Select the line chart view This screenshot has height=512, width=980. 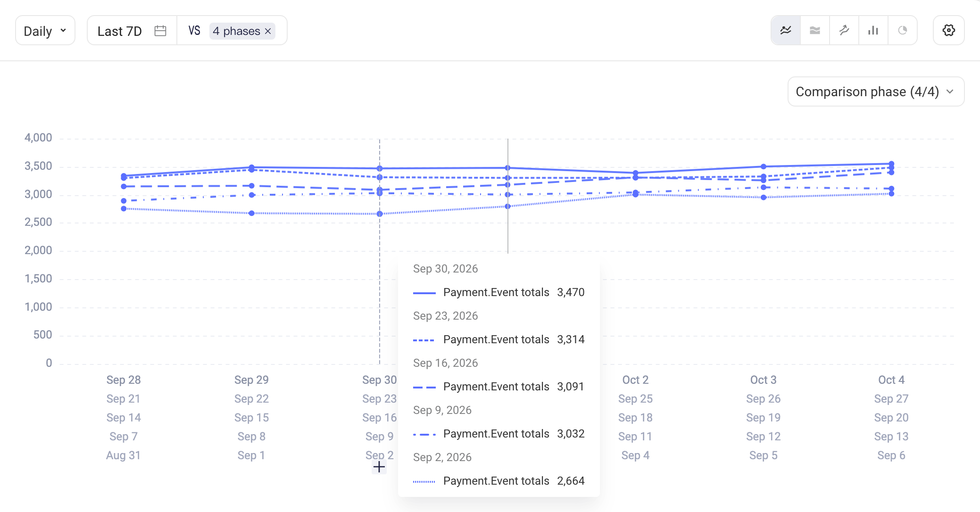(x=786, y=31)
